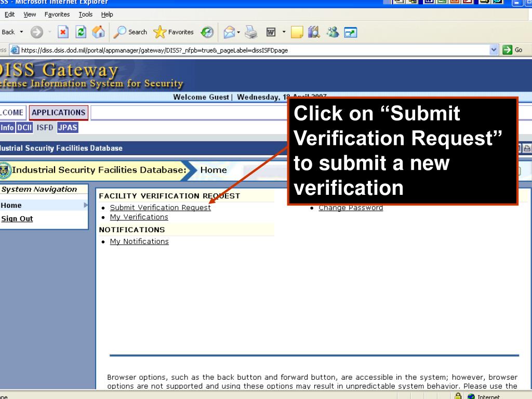Image resolution: width=532 pixels, height=399 pixels.
Task: Click the grey Forward arrow button
Action: pos(37,32)
